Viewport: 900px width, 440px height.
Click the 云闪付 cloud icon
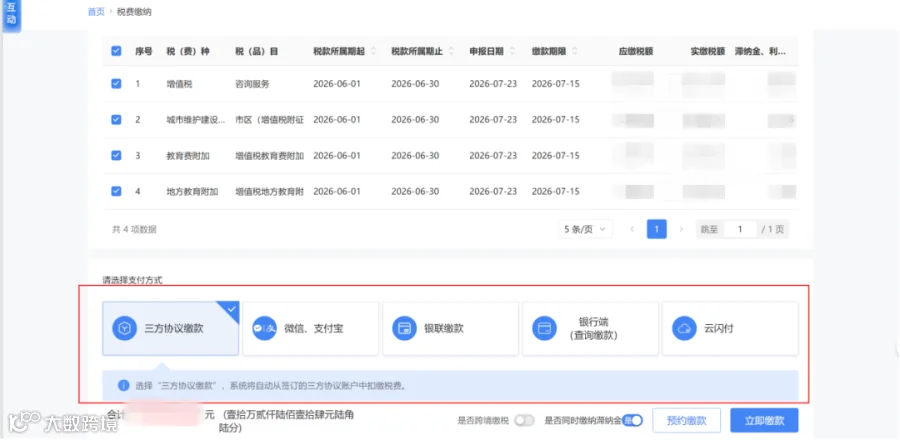(684, 329)
